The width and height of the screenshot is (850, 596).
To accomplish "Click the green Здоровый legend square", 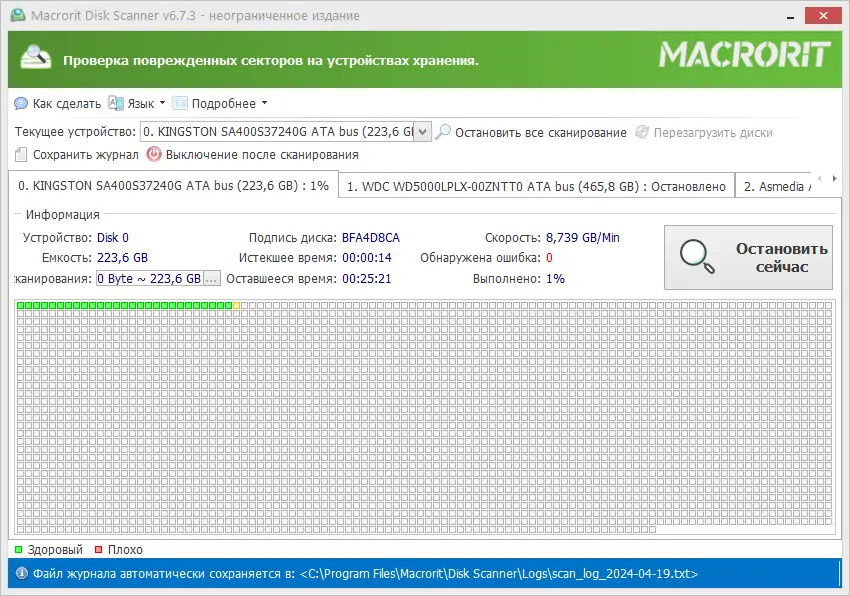I will click(x=18, y=549).
